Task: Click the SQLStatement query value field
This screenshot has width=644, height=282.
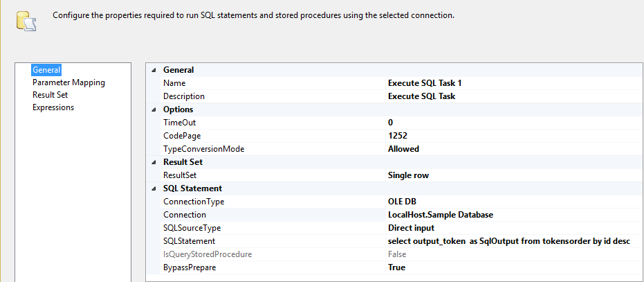Action: click(512, 241)
